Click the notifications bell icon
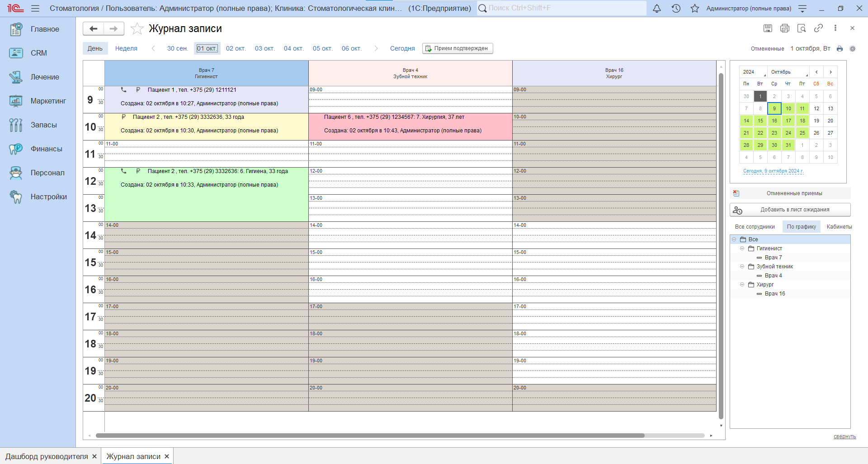Screen dimensions: 868x464 [x=657, y=8]
